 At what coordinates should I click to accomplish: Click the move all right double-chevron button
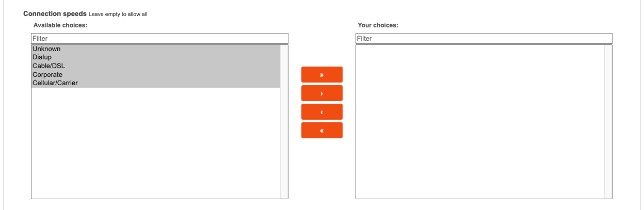point(321,74)
